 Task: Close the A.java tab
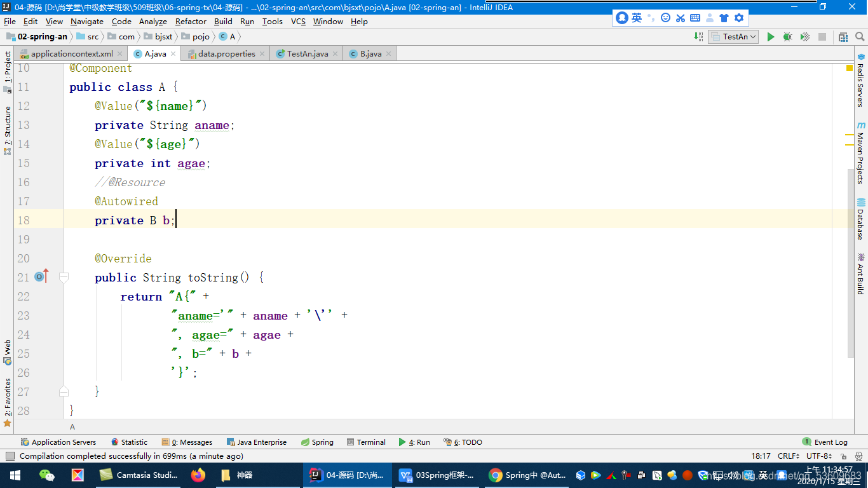(173, 54)
